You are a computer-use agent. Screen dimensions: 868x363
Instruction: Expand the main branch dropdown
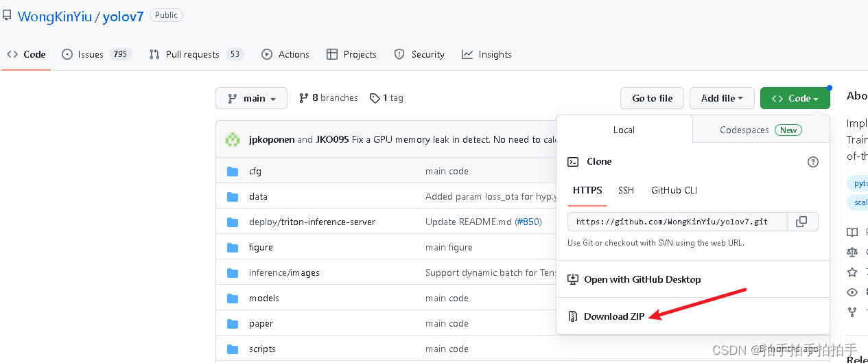point(251,98)
